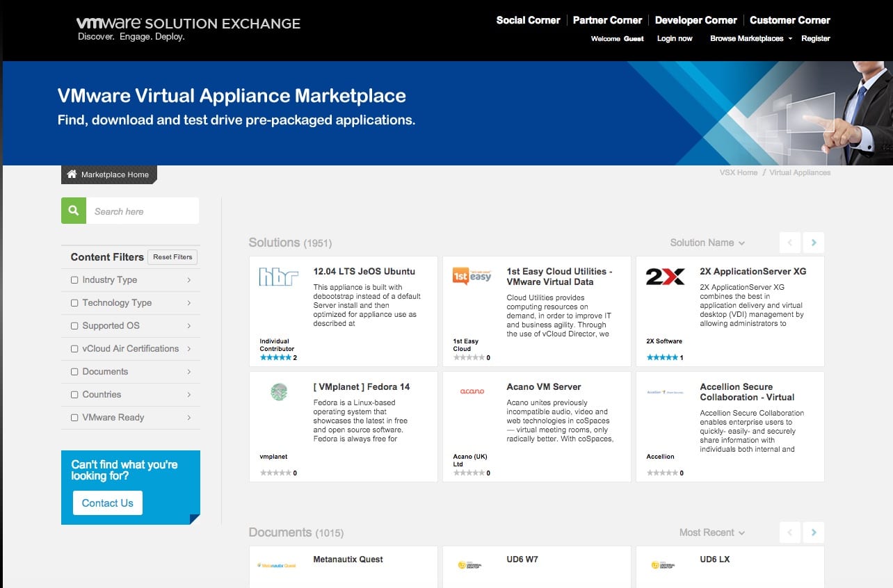Open the hbr logo for JeOS Ubuntu
893x588 pixels.
coord(278,277)
